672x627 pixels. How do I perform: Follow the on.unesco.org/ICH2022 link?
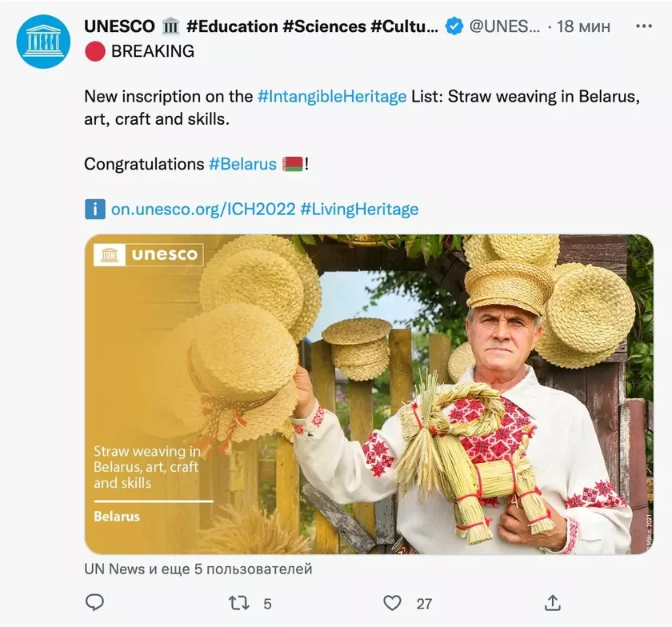point(202,210)
